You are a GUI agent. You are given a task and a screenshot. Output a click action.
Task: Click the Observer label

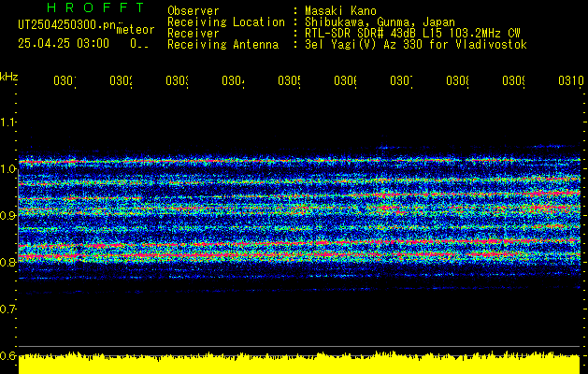click(194, 11)
